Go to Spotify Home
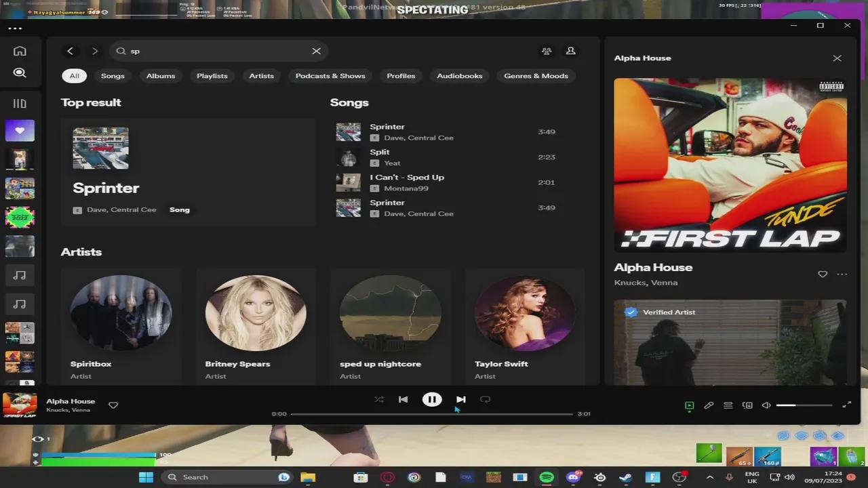Viewport: 868px width, 488px height. pyautogui.click(x=20, y=51)
